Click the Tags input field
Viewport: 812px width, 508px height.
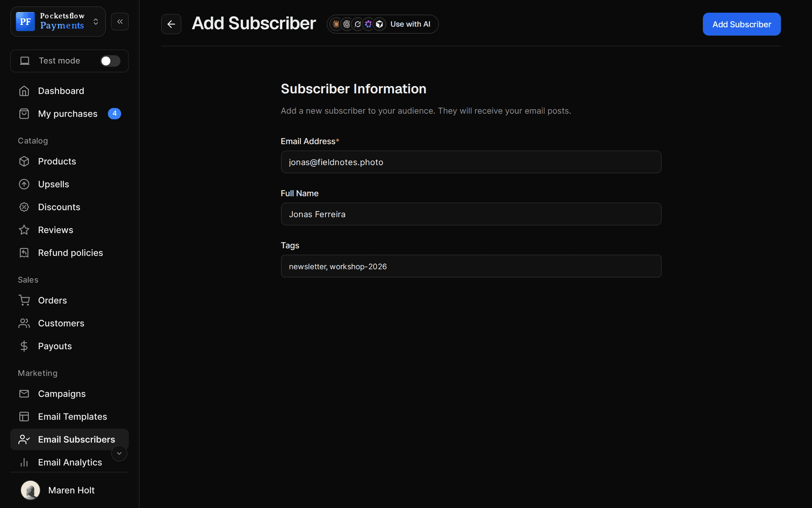(471, 266)
